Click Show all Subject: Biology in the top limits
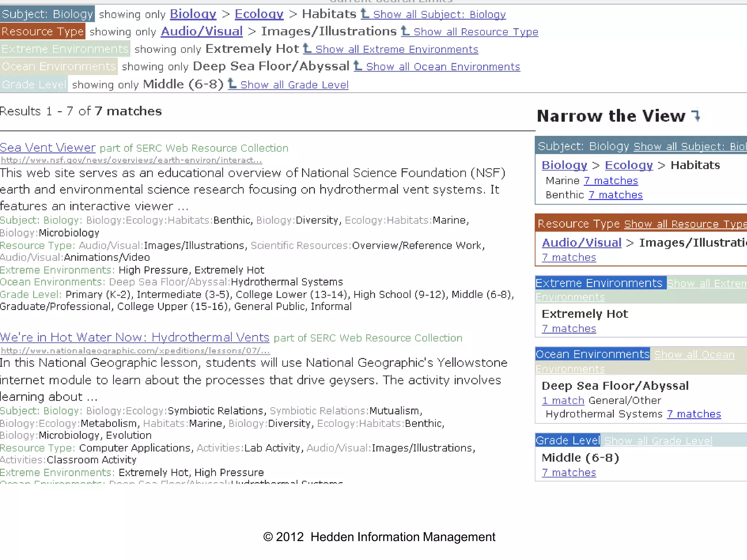The height and width of the screenshot is (560, 747). [x=440, y=15]
